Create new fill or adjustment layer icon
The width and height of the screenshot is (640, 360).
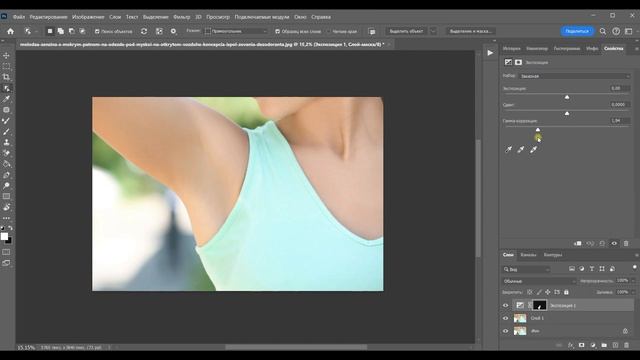(593, 345)
